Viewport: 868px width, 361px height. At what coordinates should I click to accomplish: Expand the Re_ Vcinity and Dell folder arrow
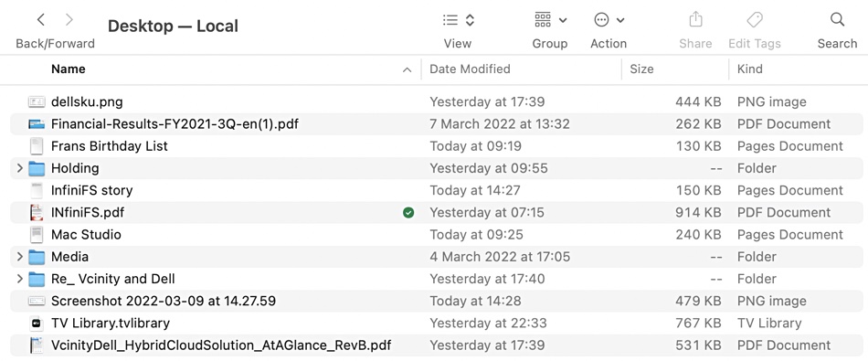pos(19,279)
